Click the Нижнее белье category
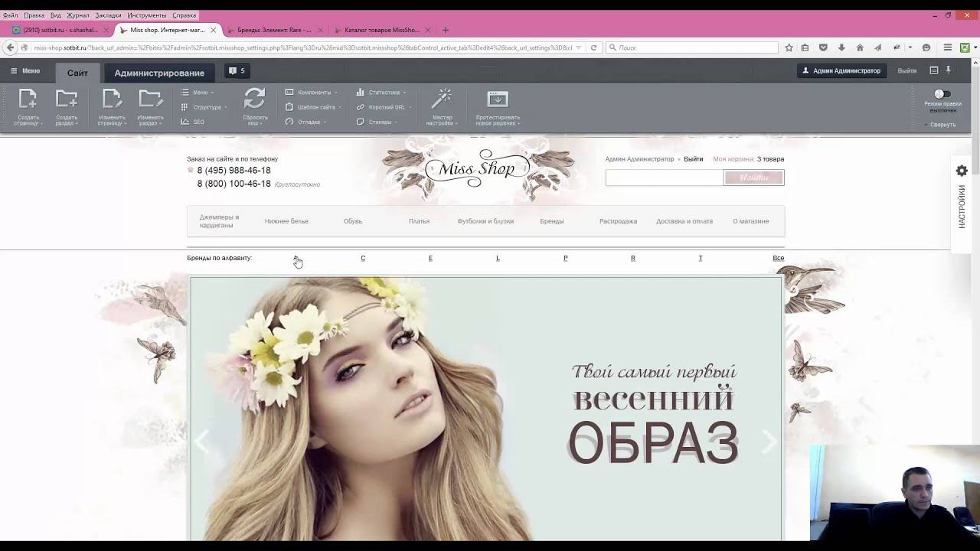Screen dimensions: 980x551 coord(286,221)
